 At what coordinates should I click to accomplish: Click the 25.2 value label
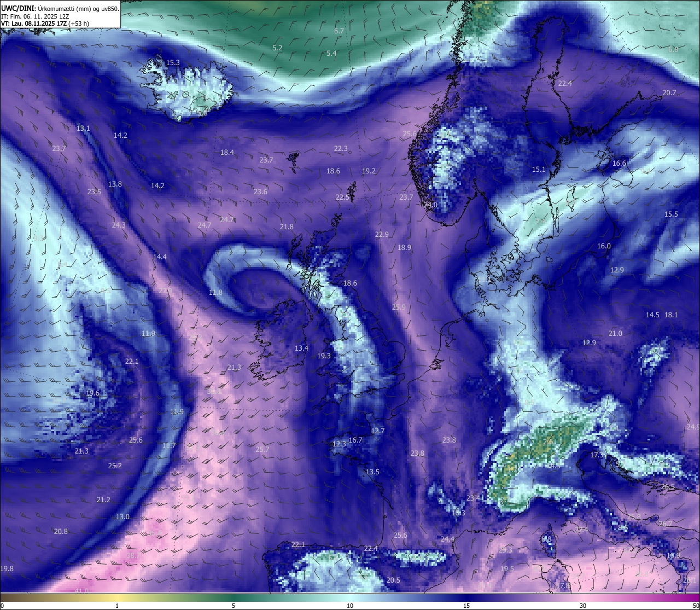coord(115,466)
